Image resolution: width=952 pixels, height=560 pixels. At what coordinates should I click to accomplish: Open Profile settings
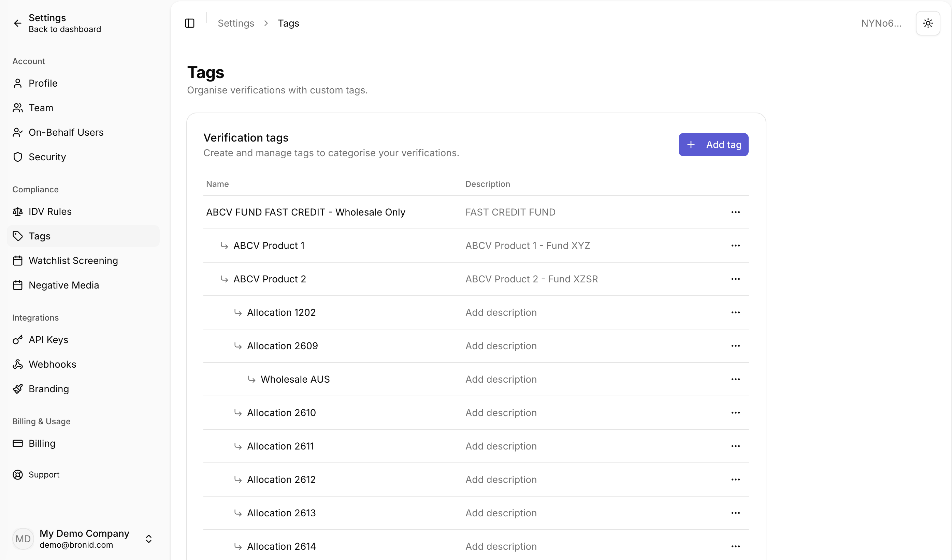pos(83,83)
